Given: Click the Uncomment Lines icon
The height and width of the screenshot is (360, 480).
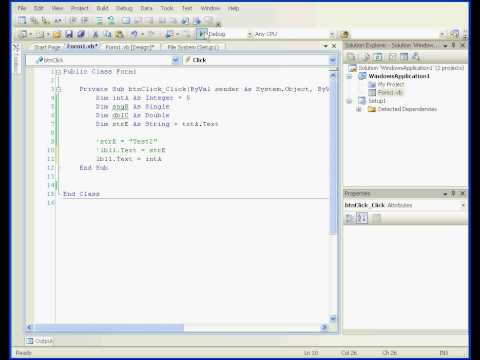Looking at the screenshot, I should tap(111, 21).
